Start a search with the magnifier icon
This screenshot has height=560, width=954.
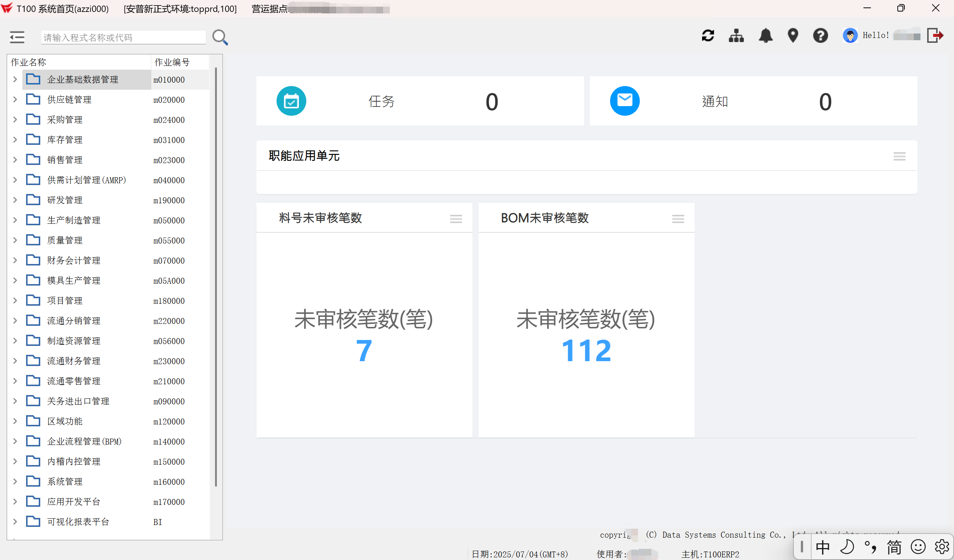(219, 37)
